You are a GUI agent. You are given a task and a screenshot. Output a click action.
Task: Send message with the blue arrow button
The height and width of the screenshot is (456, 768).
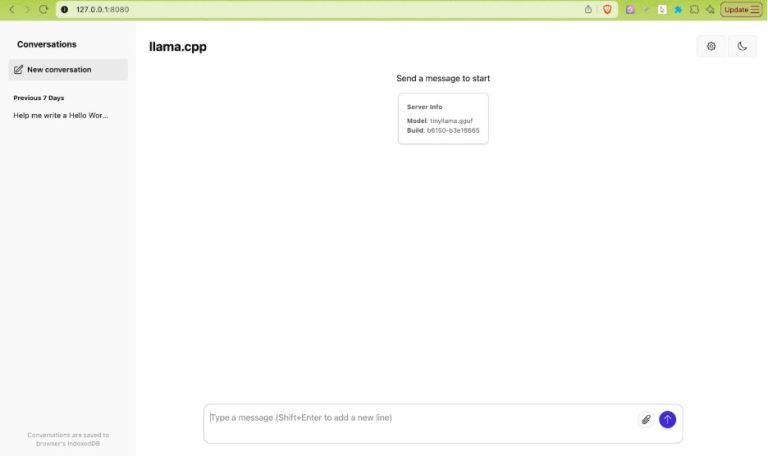[667, 419]
